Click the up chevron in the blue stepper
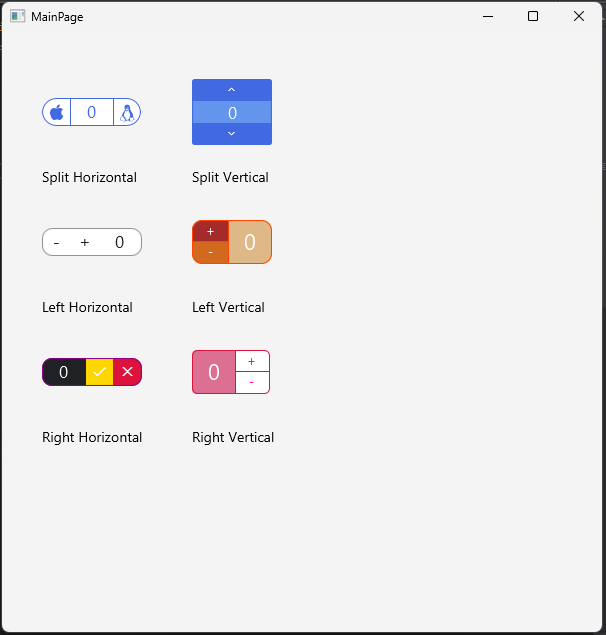 (232, 90)
